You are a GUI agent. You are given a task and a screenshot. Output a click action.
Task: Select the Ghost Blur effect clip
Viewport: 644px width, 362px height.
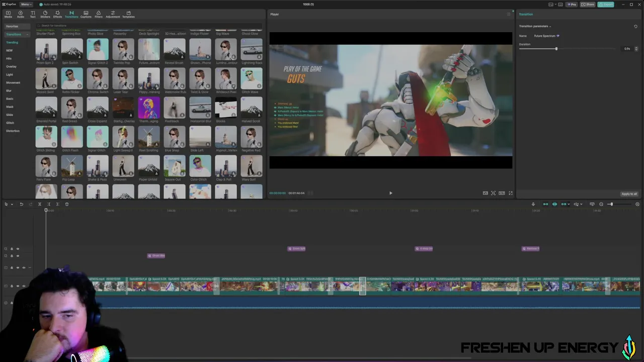[x=156, y=255]
